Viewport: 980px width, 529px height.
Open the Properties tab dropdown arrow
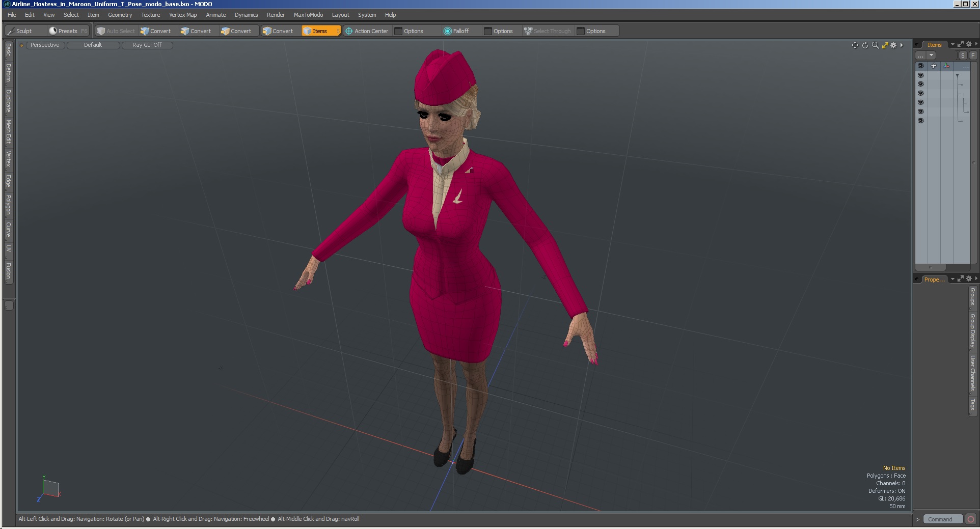click(952, 280)
